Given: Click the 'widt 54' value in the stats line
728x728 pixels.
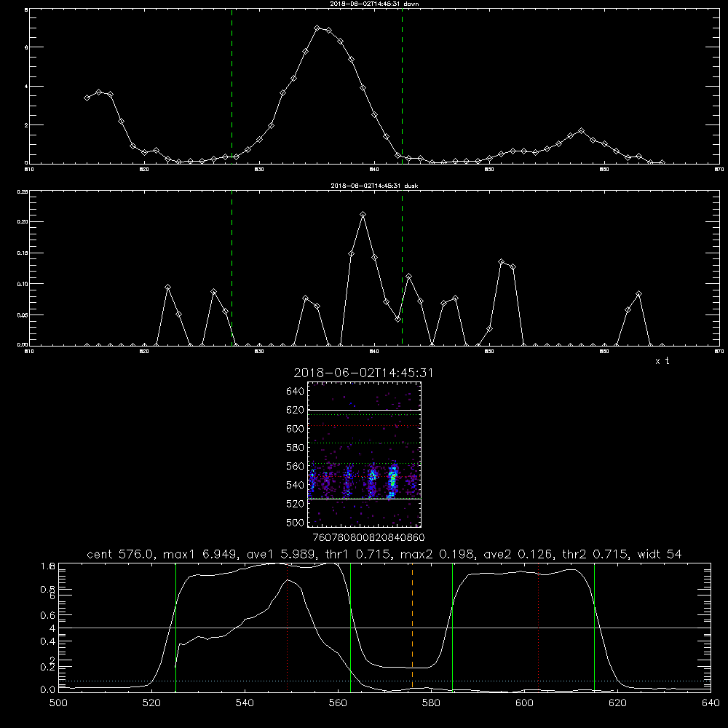Looking at the screenshot, I should pyautogui.click(x=660, y=554).
